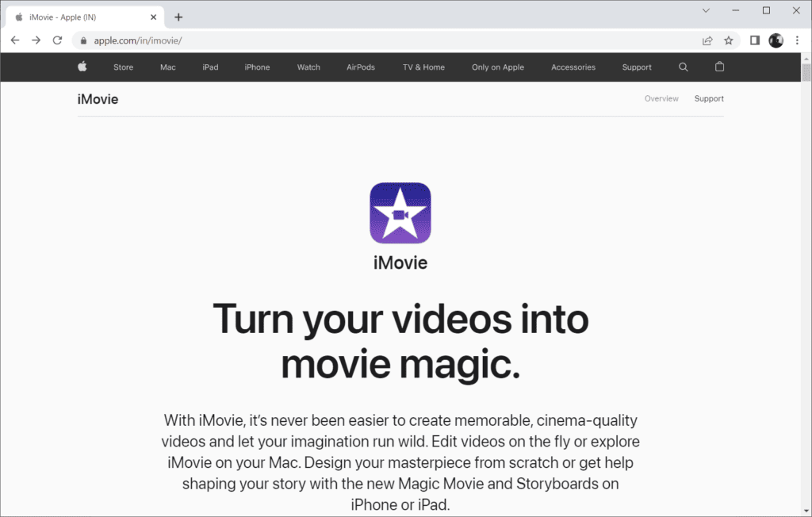Image resolution: width=812 pixels, height=517 pixels.
Task: Open a new tab with plus button
Action: tap(178, 17)
